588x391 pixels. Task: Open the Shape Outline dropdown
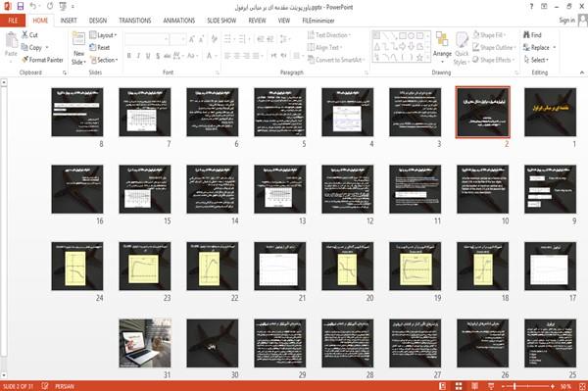tap(494, 47)
